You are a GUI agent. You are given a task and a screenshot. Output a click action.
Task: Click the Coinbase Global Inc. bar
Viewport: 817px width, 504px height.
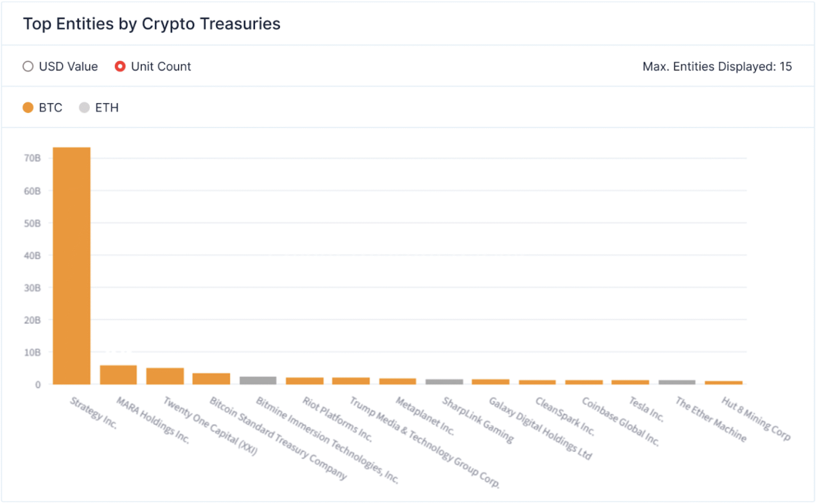click(583, 382)
